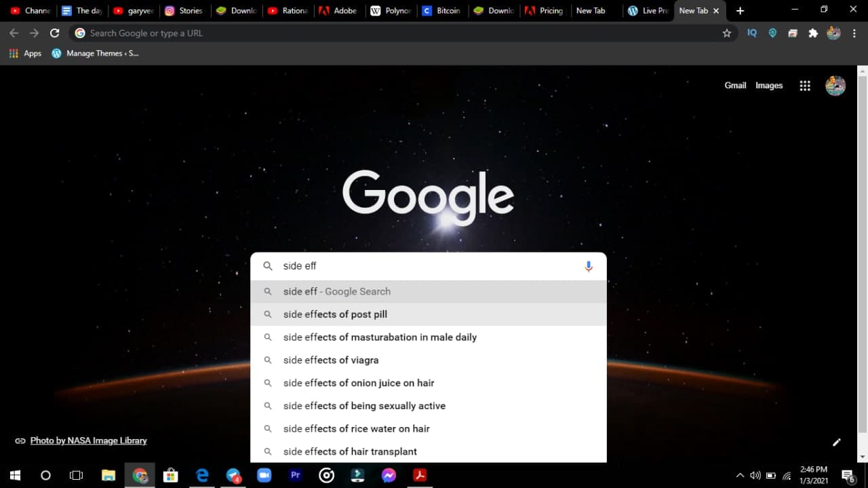Open Task View in the taskbar
Screen dimensions: 868x488
point(76,475)
